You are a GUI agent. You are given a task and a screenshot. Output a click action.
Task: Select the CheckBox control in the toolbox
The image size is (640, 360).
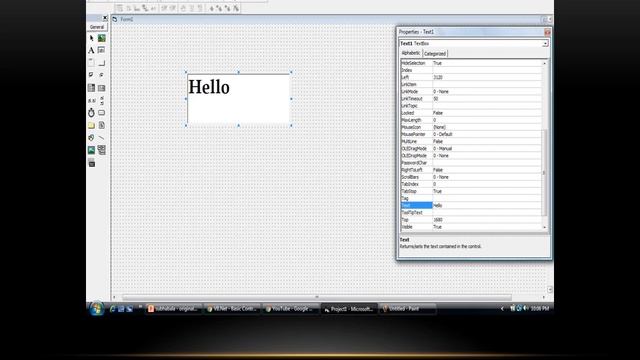click(91, 75)
